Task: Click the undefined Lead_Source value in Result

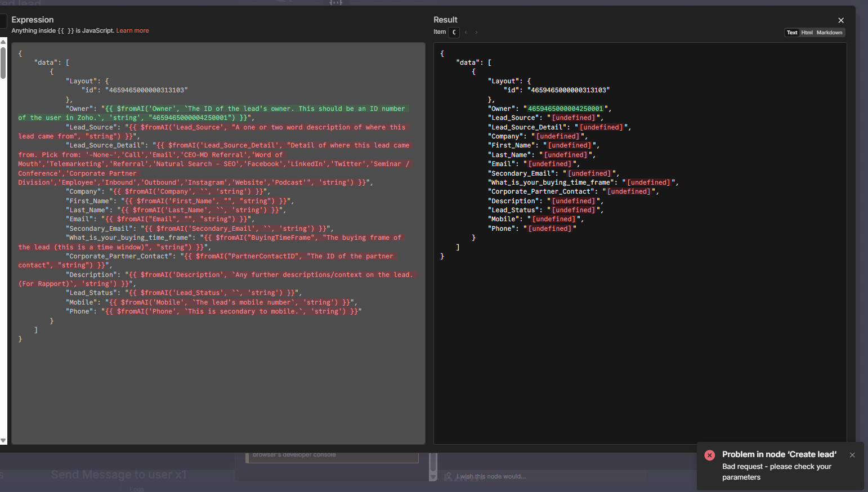Action: (573, 118)
